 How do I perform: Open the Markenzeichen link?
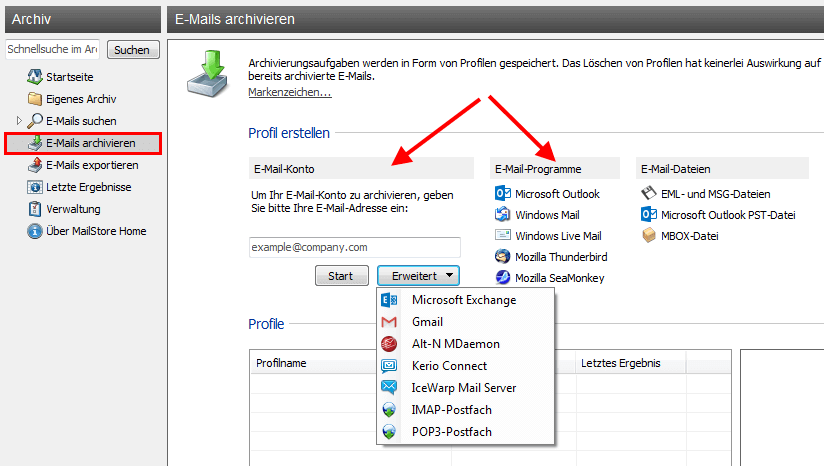pyautogui.click(x=289, y=92)
